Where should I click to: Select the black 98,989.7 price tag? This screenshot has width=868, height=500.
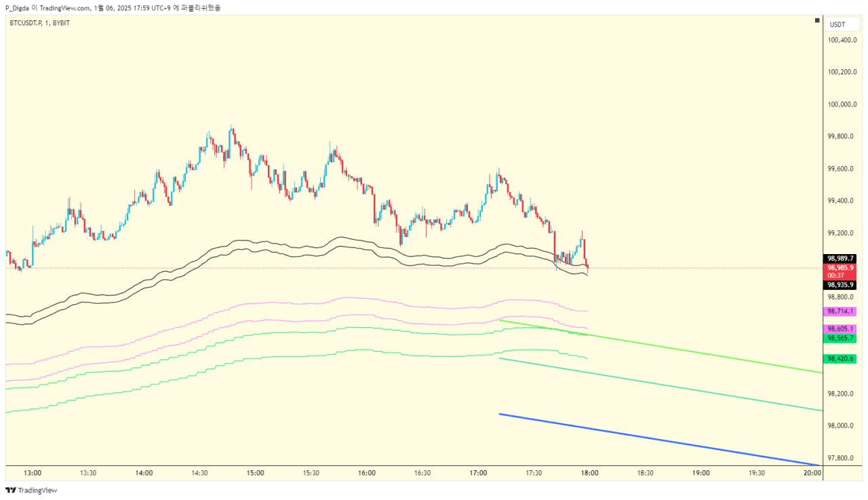point(840,259)
